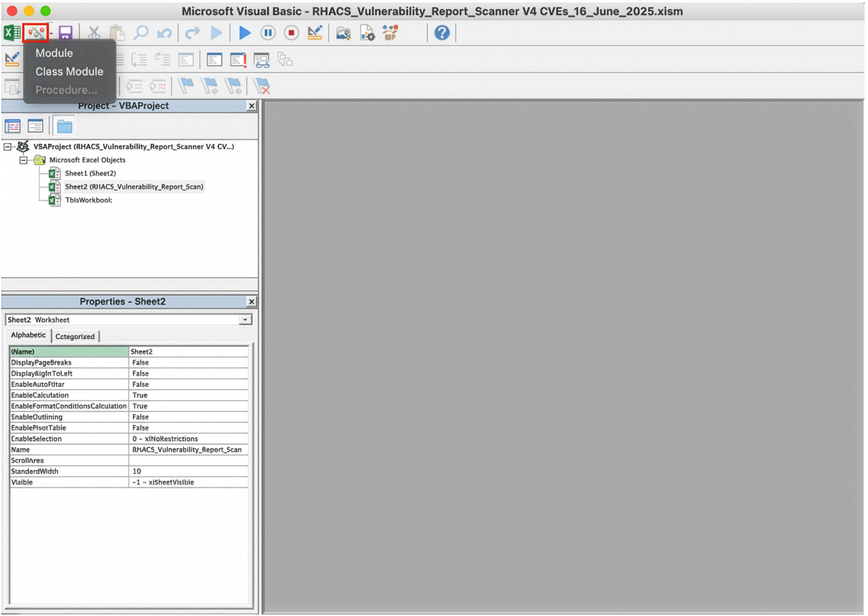
Task: Collapse the Microsoft Excel Objects folder
Action: tap(23, 160)
